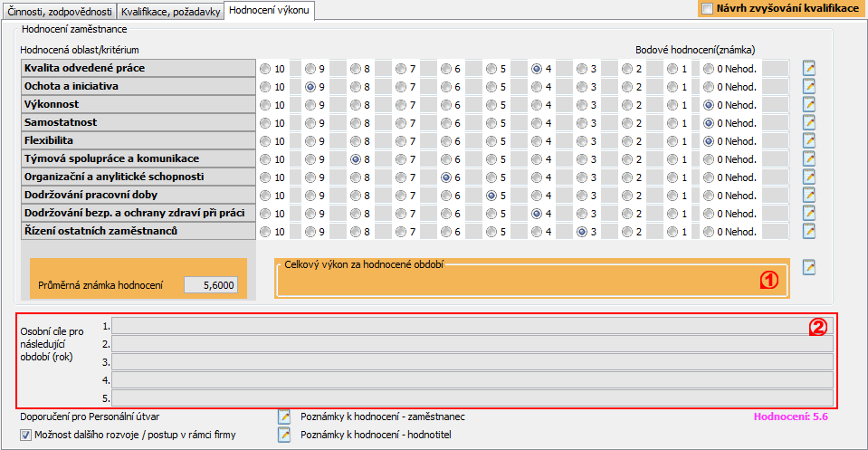Switch to Činnosti, zodpovědnosti tab
The width and height of the screenshot is (868, 450).
tap(60, 13)
